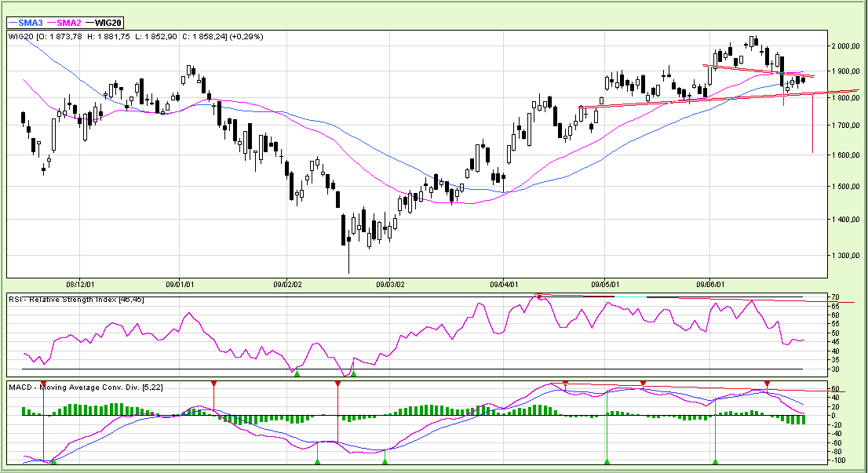Select the red marker at the RSI peak
The width and height of the screenshot is (868, 473).
[538, 296]
